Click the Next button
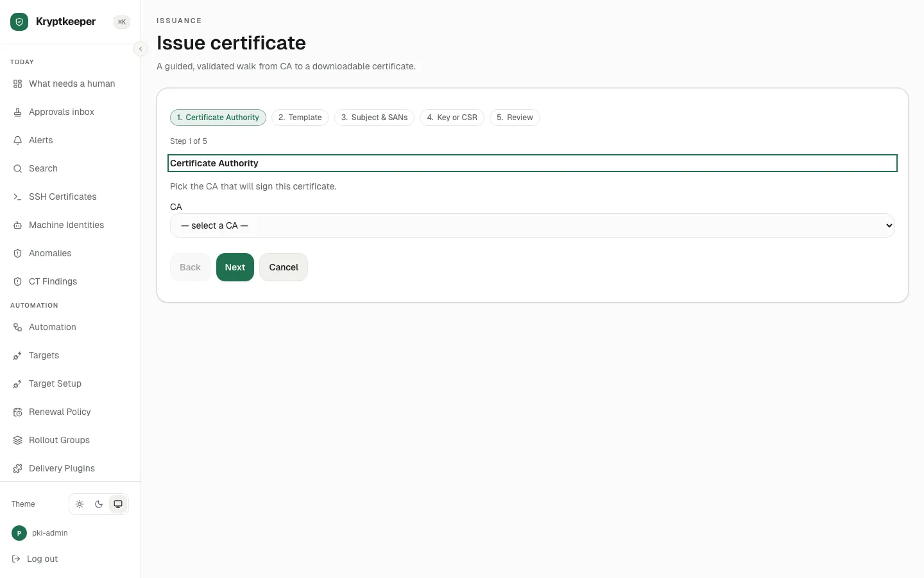Image resolution: width=924 pixels, height=578 pixels. point(235,267)
